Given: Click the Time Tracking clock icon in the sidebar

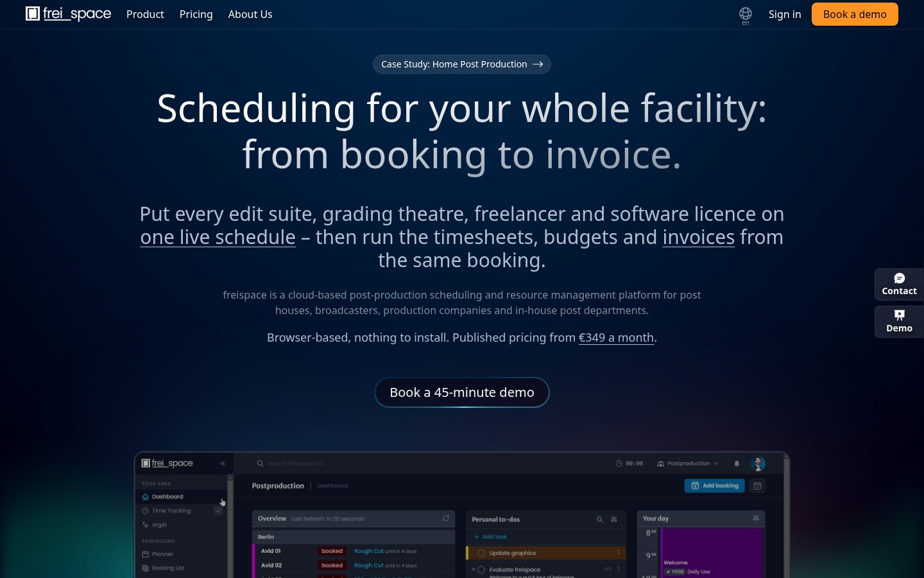Looking at the screenshot, I should pyautogui.click(x=145, y=511).
